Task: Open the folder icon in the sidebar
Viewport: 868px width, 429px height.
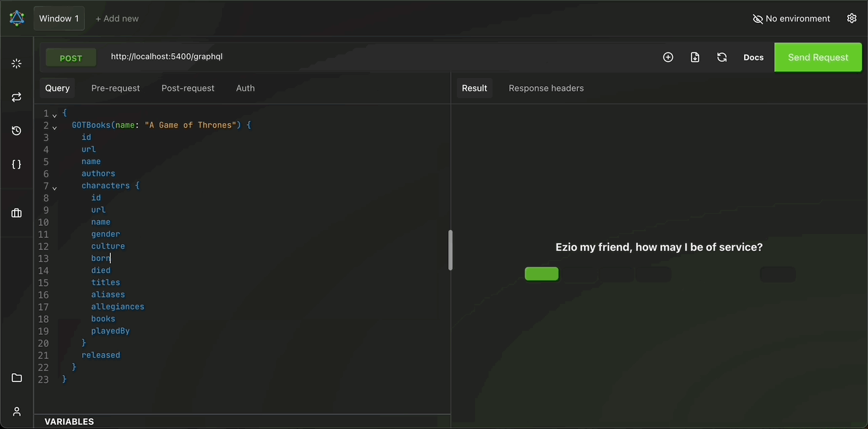Action: pos(17,378)
